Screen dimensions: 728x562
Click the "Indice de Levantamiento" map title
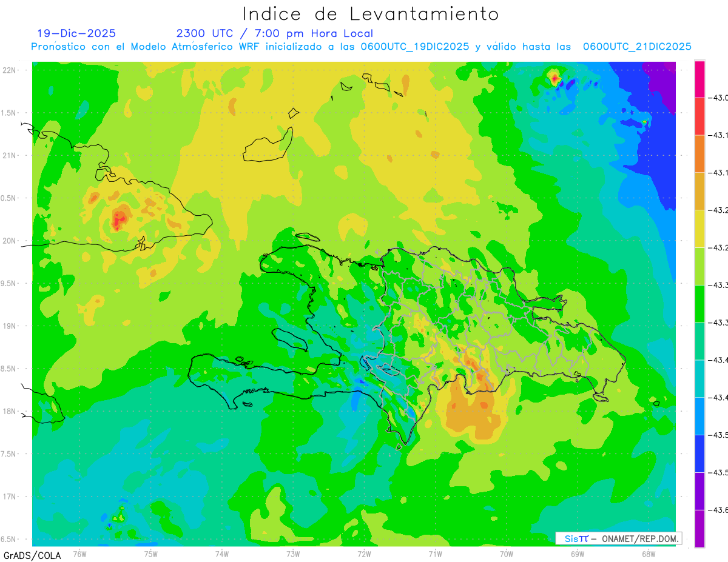pyautogui.click(x=371, y=13)
